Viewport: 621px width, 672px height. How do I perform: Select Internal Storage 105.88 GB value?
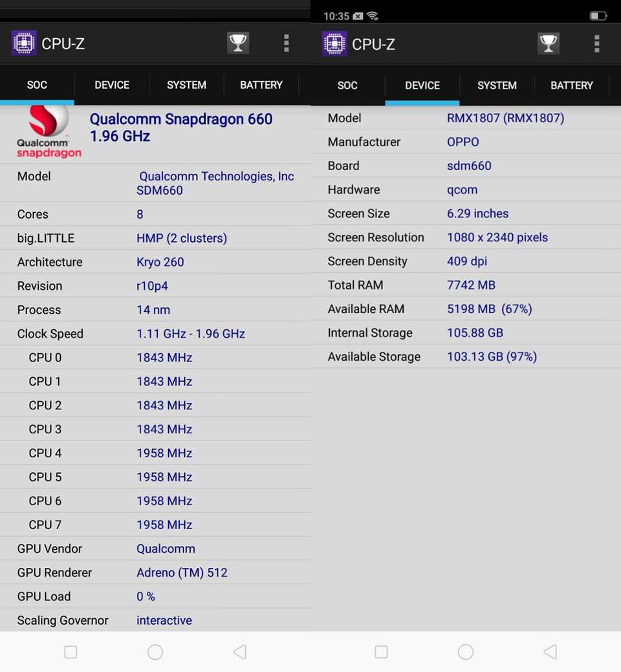point(475,332)
